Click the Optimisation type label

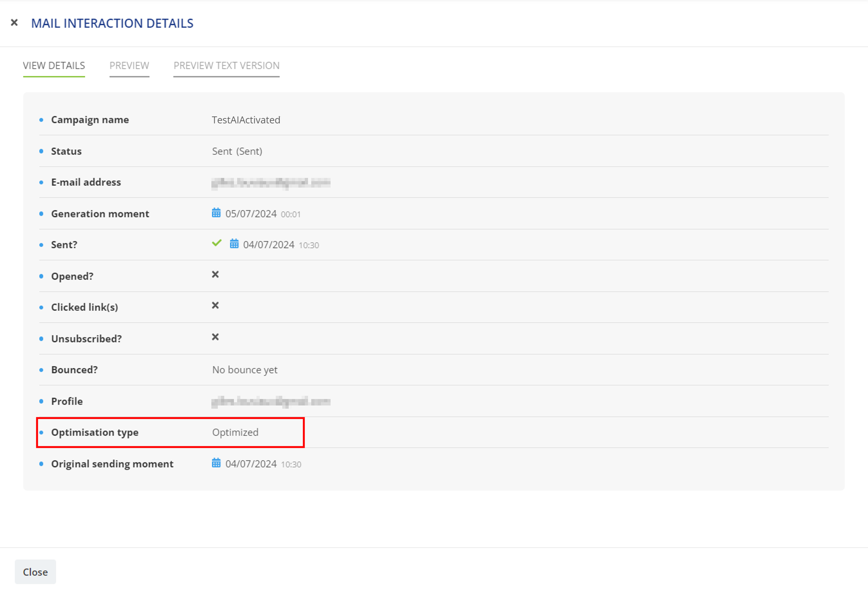point(95,432)
